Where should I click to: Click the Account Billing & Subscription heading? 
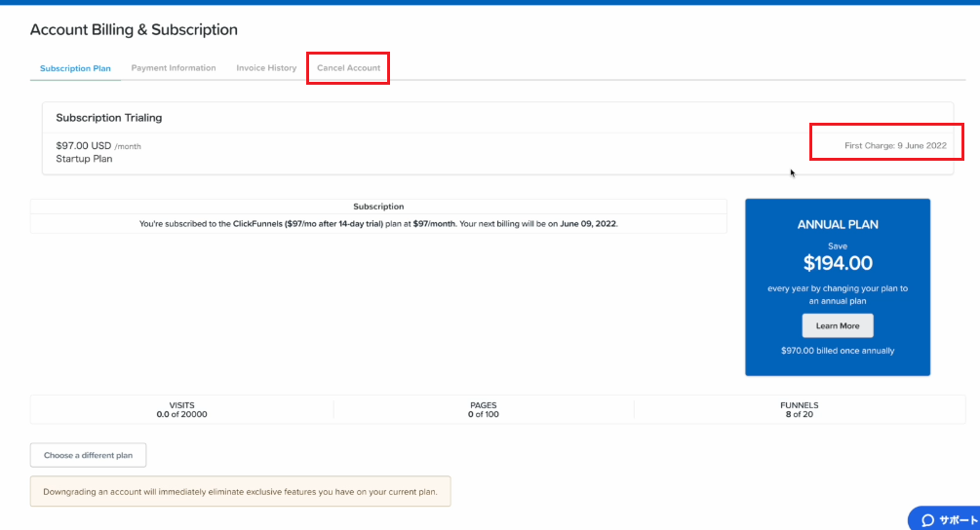pyautogui.click(x=134, y=29)
